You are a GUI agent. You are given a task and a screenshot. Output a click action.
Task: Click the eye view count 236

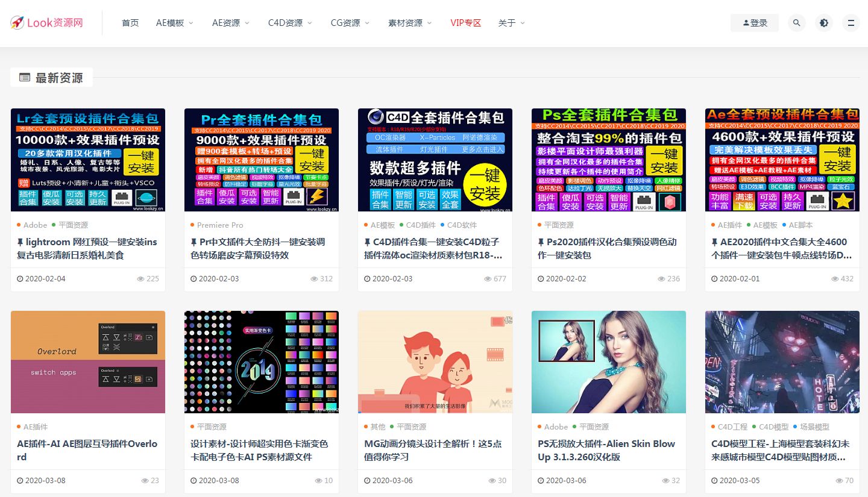click(x=668, y=279)
